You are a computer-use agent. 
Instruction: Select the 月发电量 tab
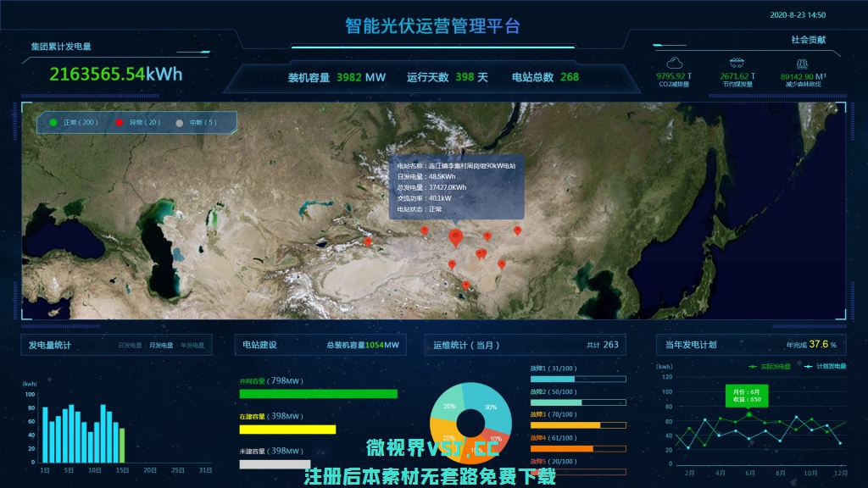pos(161,346)
